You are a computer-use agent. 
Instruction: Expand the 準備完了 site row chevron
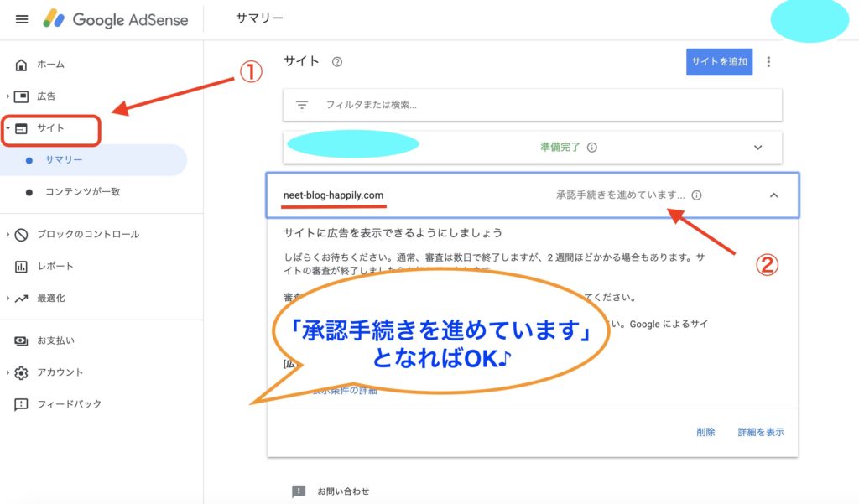coord(757,148)
